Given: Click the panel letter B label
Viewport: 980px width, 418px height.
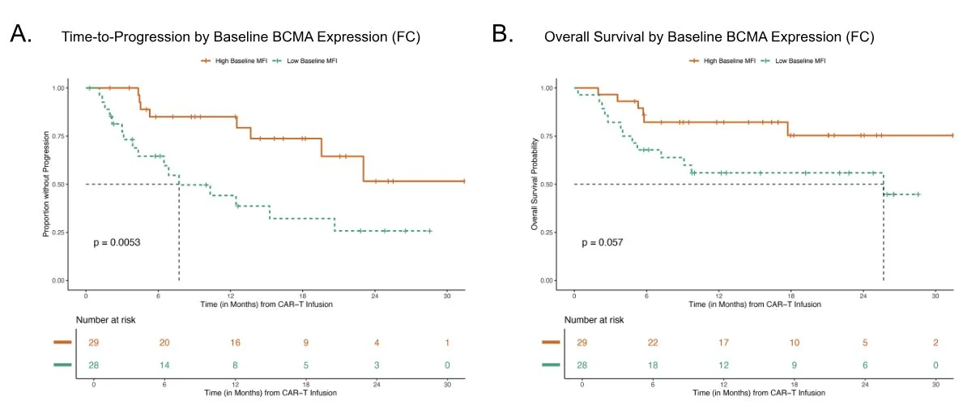Looking at the screenshot, I should (x=503, y=34).
